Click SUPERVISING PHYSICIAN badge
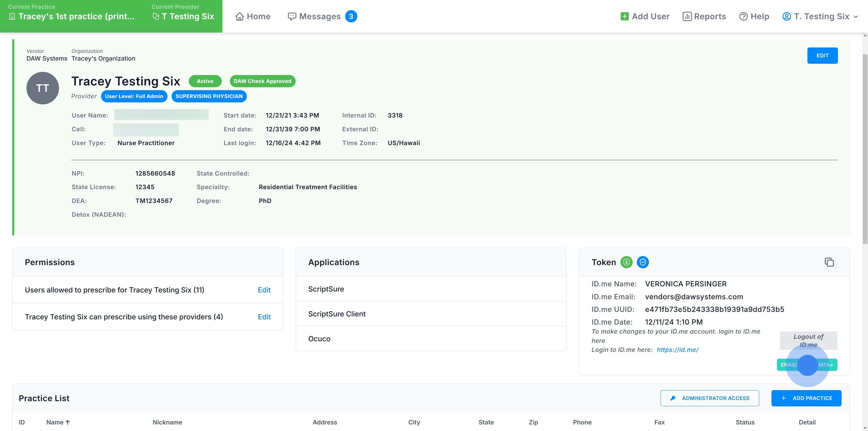Image resolution: width=868 pixels, height=431 pixels. tap(209, 96)
